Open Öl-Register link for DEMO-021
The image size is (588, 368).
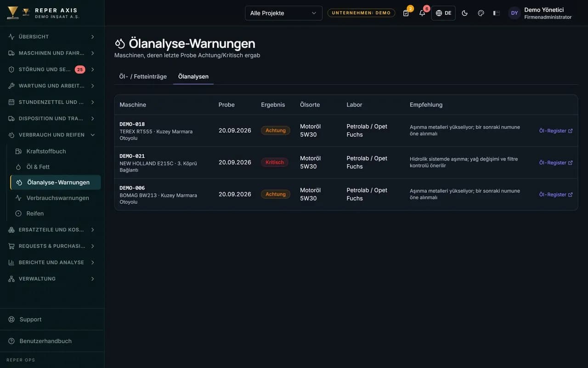click(x=556, y=162)
